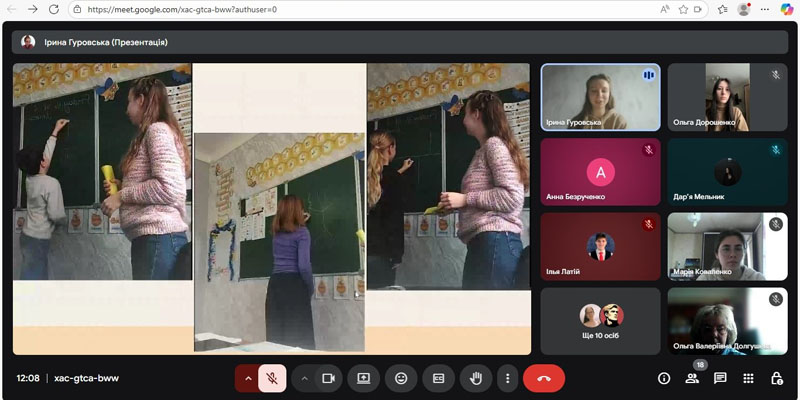Raise your hand
The height and width of the screenshot is (400, 800).
point(477,378)
